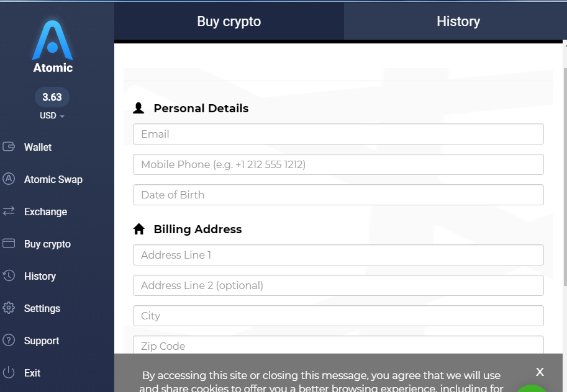567x392 pixels.
Task: Select the Date of Birth field
Action: tap(338, 195)
